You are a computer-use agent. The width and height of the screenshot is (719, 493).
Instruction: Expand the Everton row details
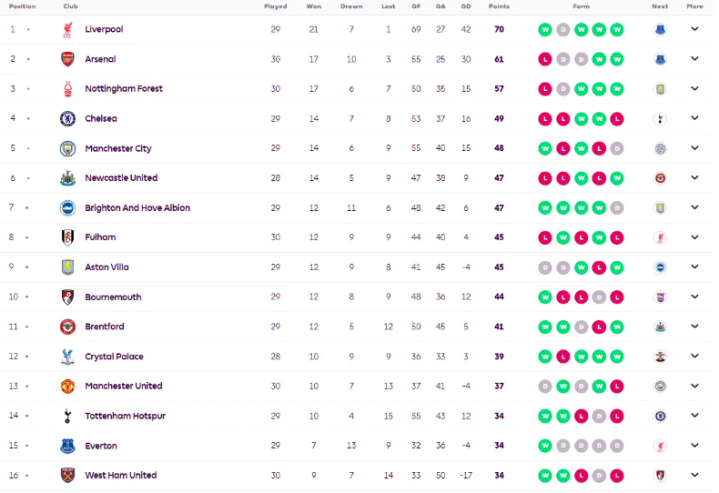pyautogui.click(x=695, y=445)
